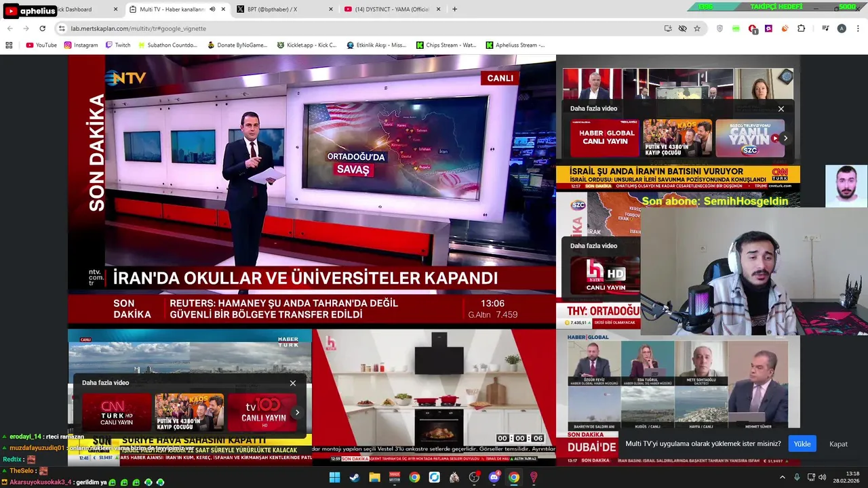Viewport: 868px width, 488px height.
Task: Open the Donate ByNoGame bookmark
Action: [237, 45]
